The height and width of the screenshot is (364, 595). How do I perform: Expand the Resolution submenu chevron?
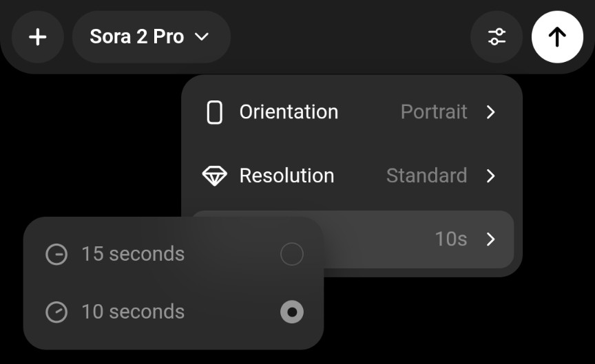[490, 176]
